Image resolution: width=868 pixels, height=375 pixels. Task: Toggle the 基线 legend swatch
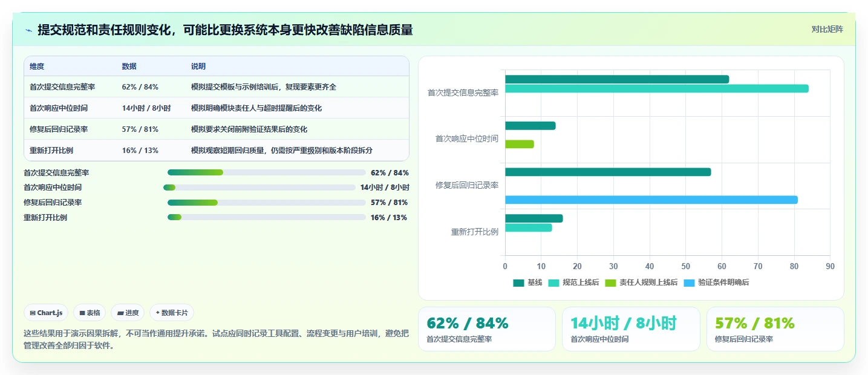click(518, 282)
